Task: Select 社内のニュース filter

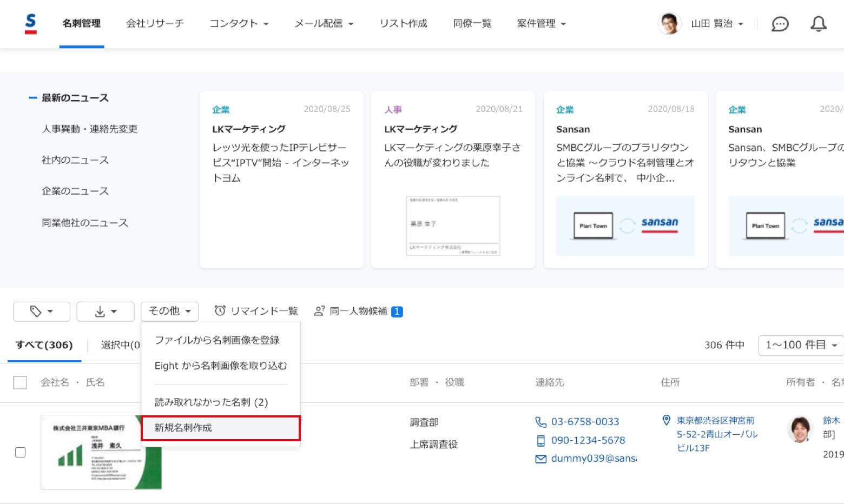Action: 75,160
